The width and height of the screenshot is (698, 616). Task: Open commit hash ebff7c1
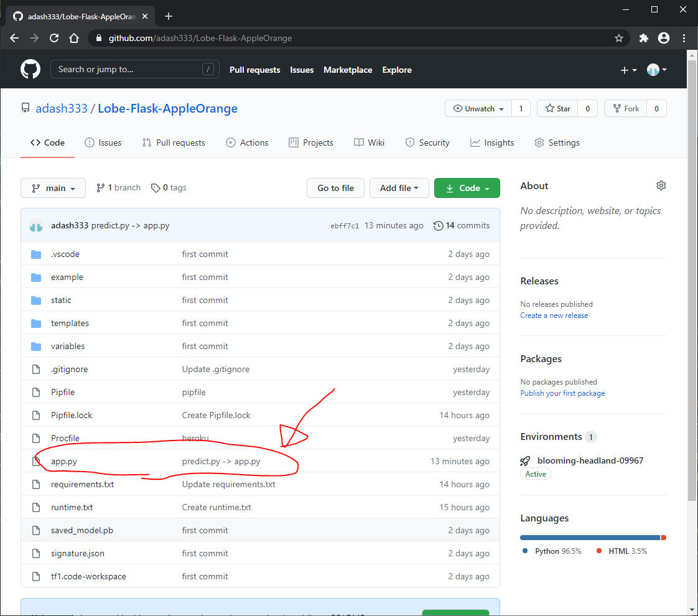[345, 226]
